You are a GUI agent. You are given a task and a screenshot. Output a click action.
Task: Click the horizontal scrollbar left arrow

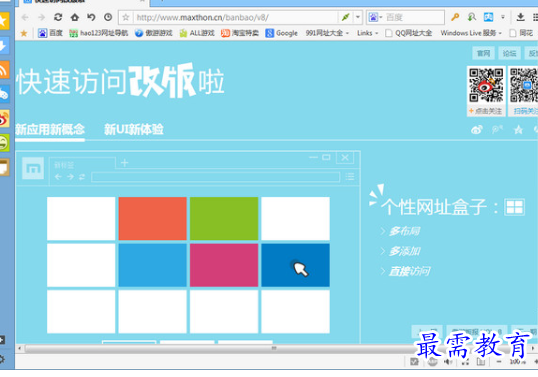coord(20,349)
